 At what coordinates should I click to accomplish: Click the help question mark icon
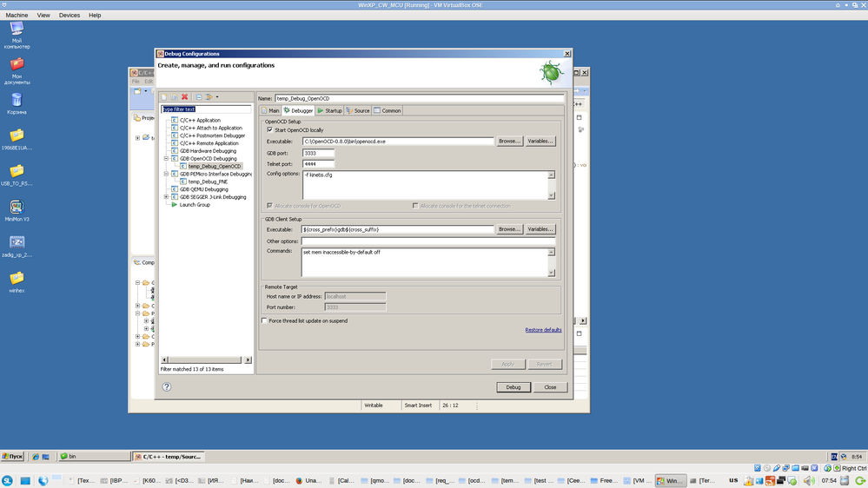167,386
